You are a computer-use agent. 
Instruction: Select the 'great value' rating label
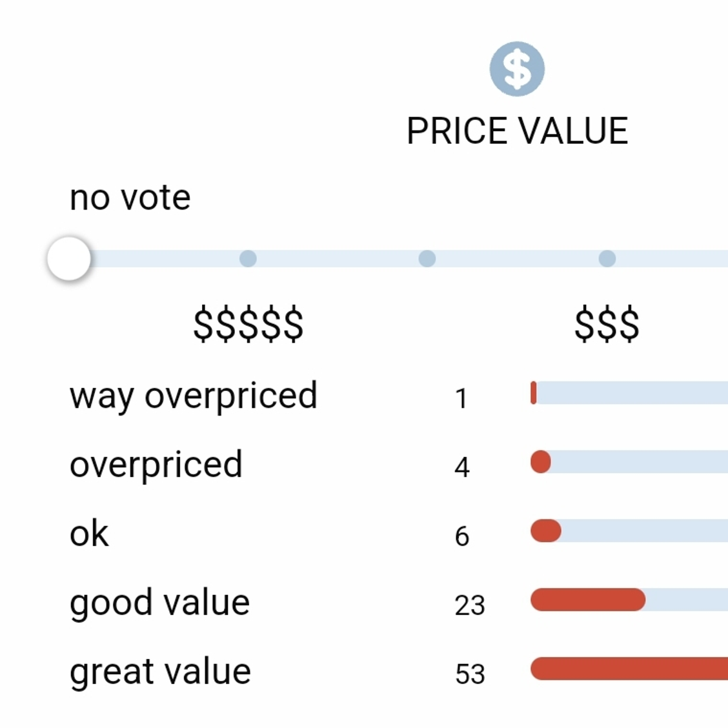[x=160, y=672]
